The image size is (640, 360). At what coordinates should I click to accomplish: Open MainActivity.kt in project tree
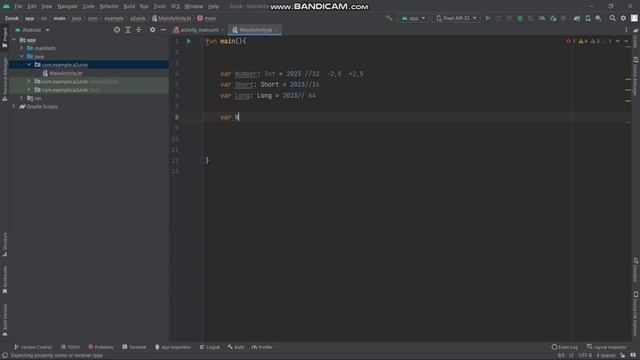tap(65, 73)
